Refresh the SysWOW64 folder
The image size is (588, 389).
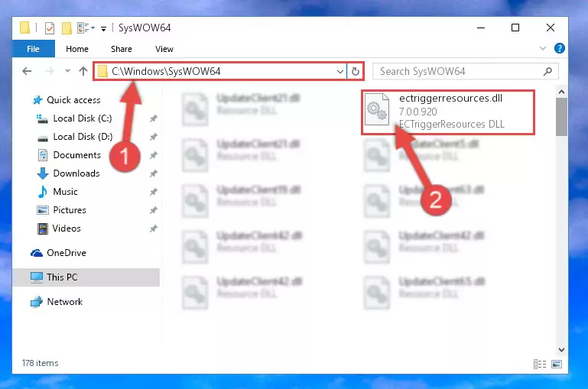pos(355,71)
